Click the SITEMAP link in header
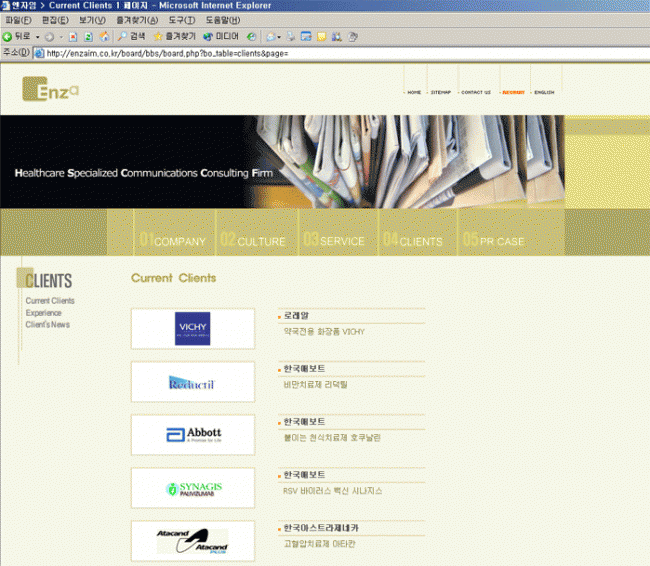 click(x=440, y=92)
